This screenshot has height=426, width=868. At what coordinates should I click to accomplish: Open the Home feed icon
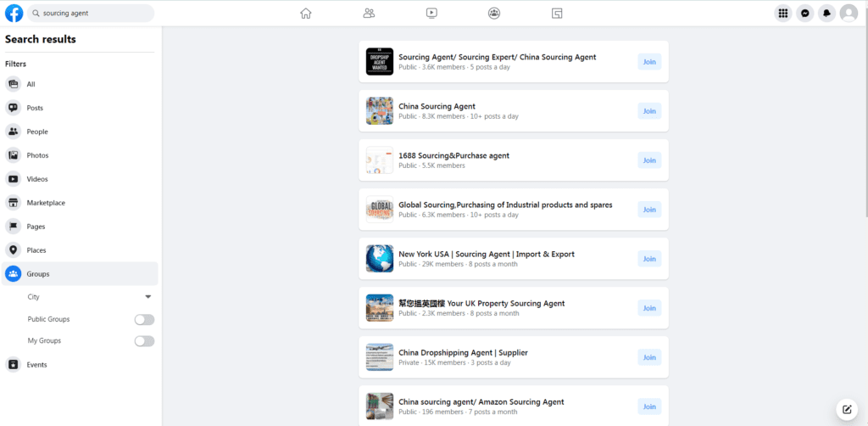coord(306,14)
